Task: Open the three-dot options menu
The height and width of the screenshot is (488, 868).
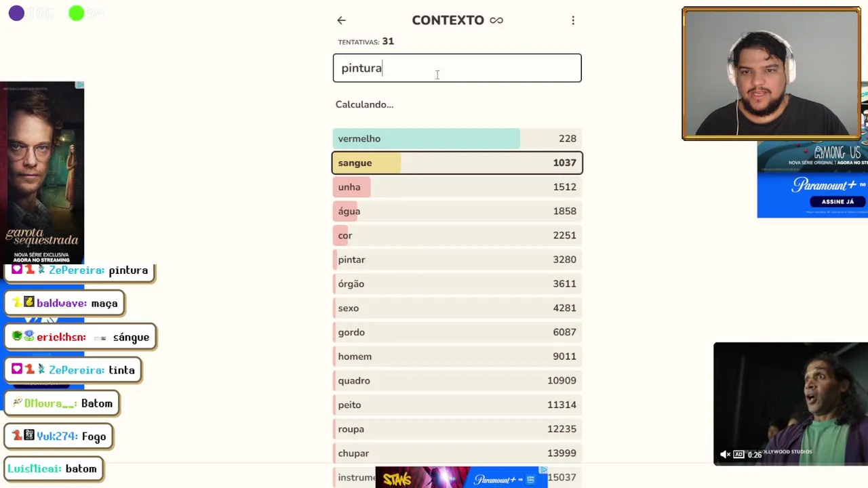Action: (x=573, y=20)
